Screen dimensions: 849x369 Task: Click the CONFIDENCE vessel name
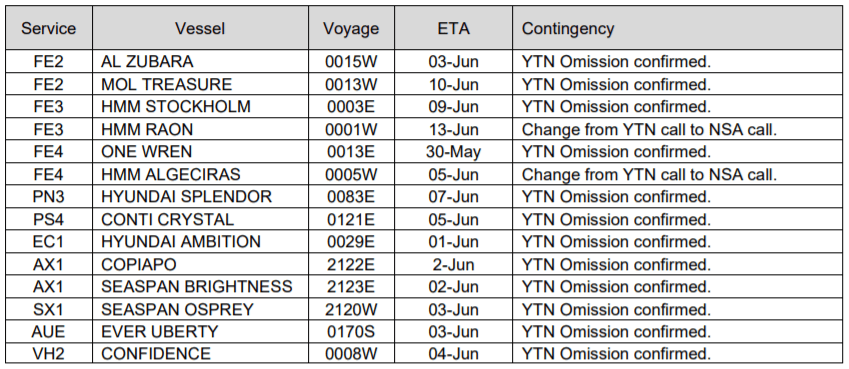point(155,354)
